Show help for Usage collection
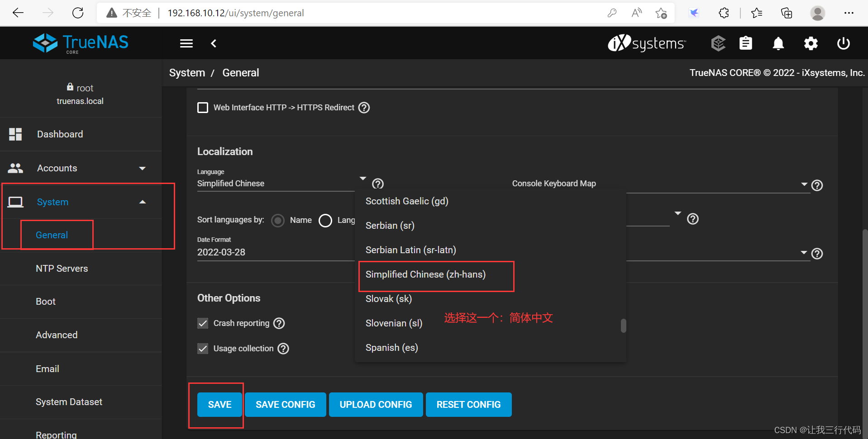868x439 pixels. [x=283, y=349]
